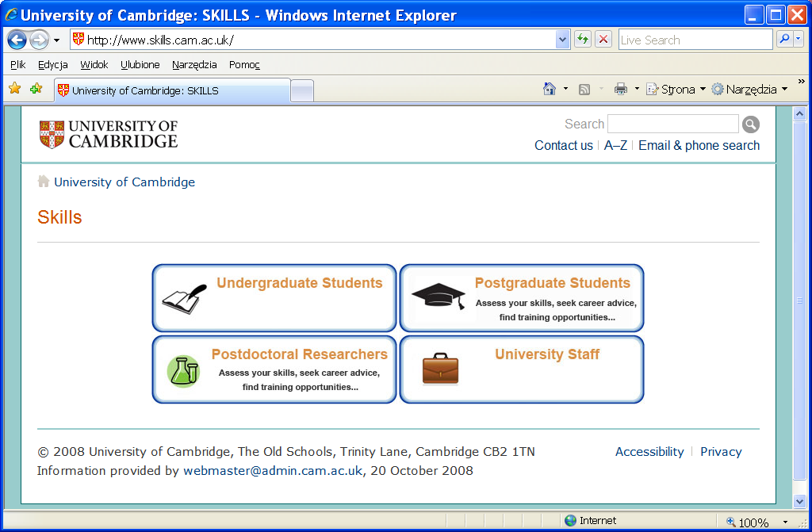This screenshot has height=532, width=812.
Task: Click the webmaster@admin.cam.ac.uk email link
Action: pyautogui.click(x=273, y=471)
